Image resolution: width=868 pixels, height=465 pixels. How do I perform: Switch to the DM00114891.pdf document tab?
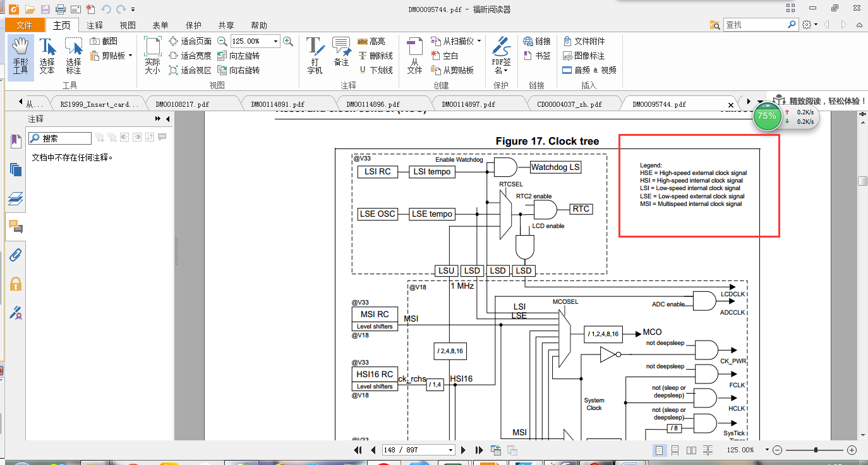coord(277,104)
